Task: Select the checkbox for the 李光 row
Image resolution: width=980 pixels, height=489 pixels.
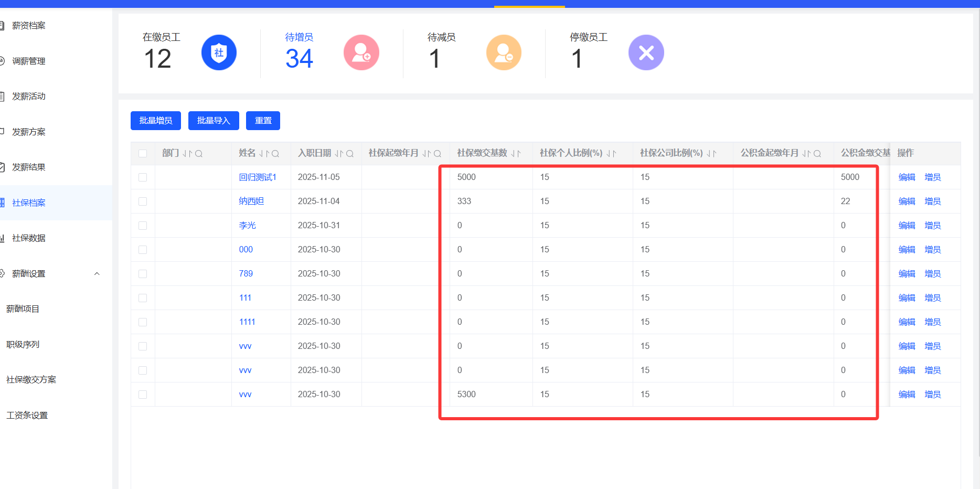Action: 143,226
